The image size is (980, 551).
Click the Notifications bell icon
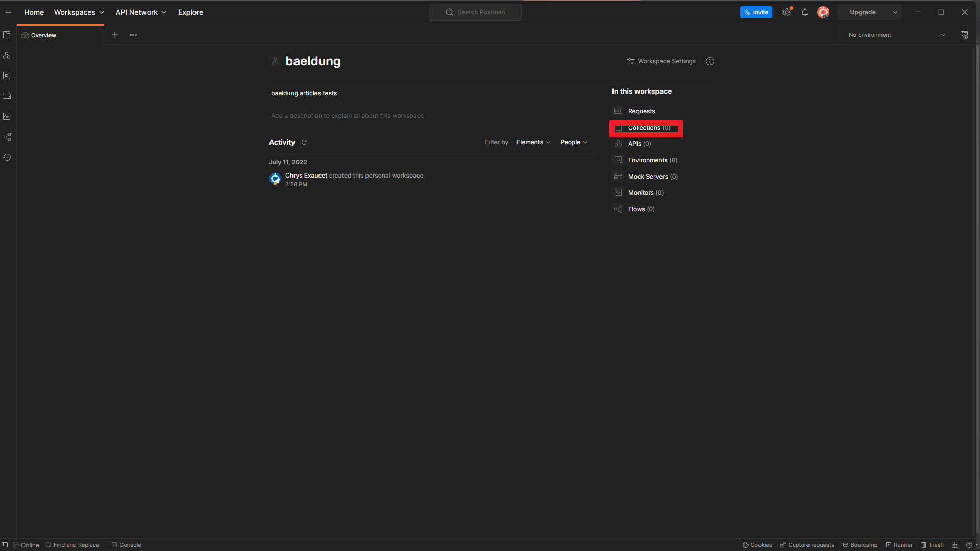tap(804, 12)
